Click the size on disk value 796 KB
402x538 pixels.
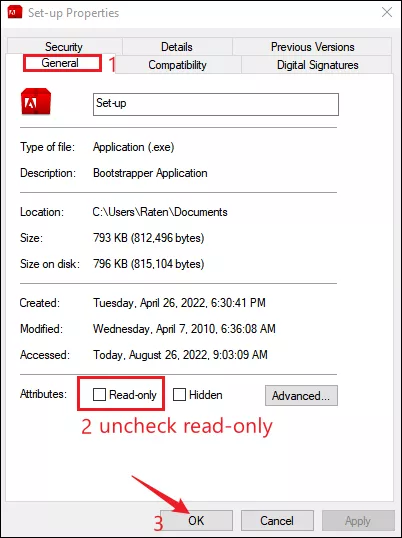pyautogui.click(x=149, y=264)
